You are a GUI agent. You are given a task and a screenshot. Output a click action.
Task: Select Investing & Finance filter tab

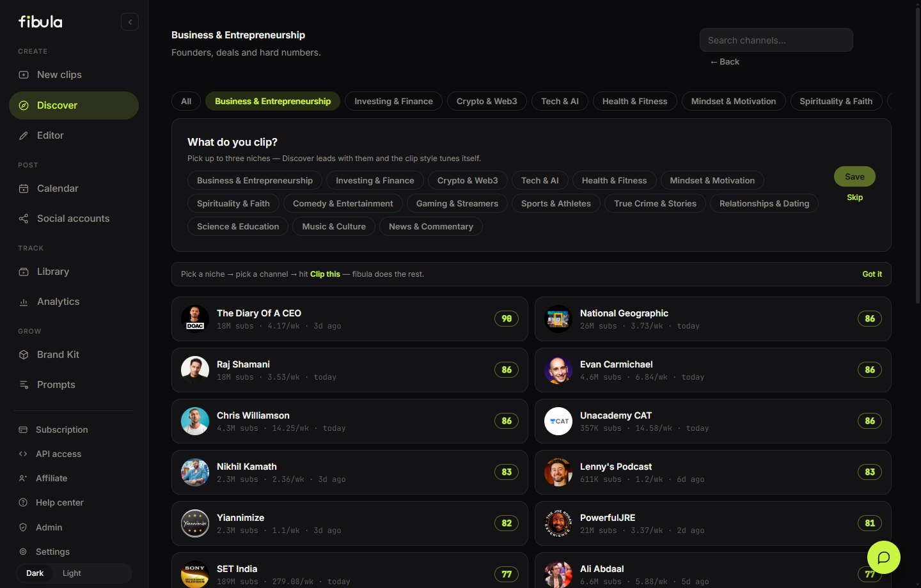coord(393,101)
